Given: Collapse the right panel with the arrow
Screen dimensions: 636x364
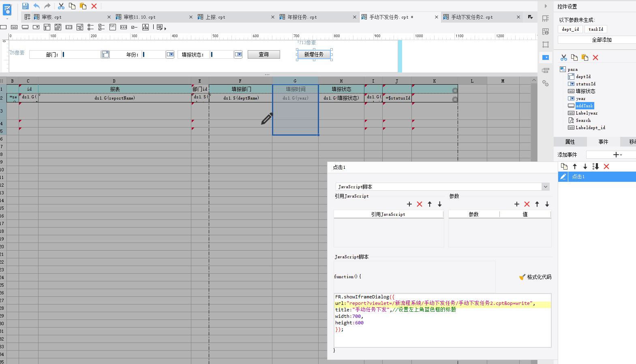Looking at the screenshot, I should (546, 6).
